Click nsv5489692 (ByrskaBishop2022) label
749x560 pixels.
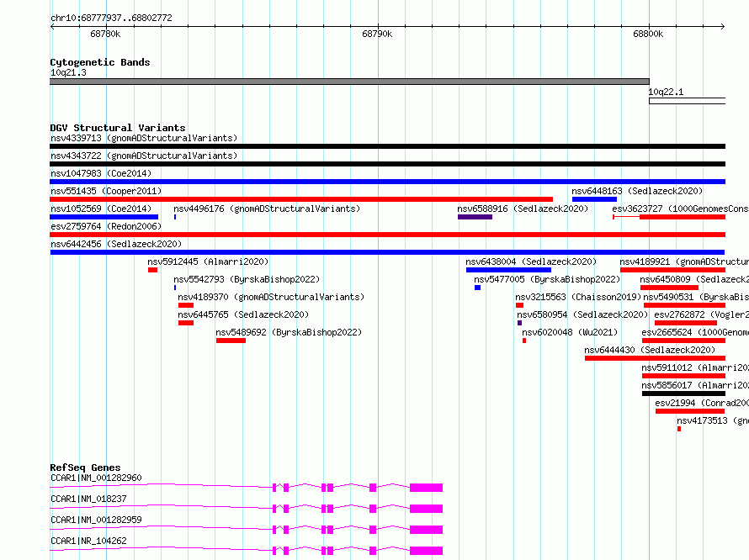coord(289,332)
